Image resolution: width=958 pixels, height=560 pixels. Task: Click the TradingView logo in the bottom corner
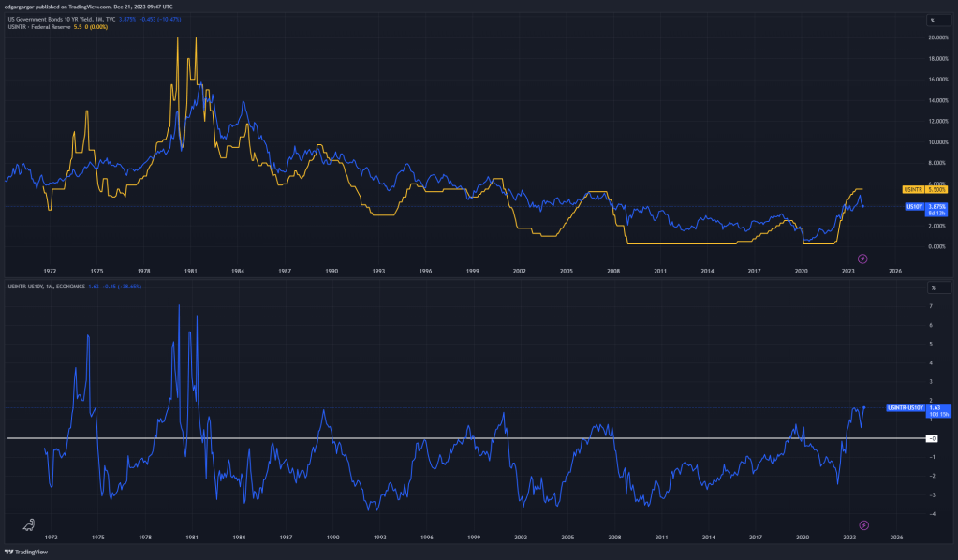[27, 553]
